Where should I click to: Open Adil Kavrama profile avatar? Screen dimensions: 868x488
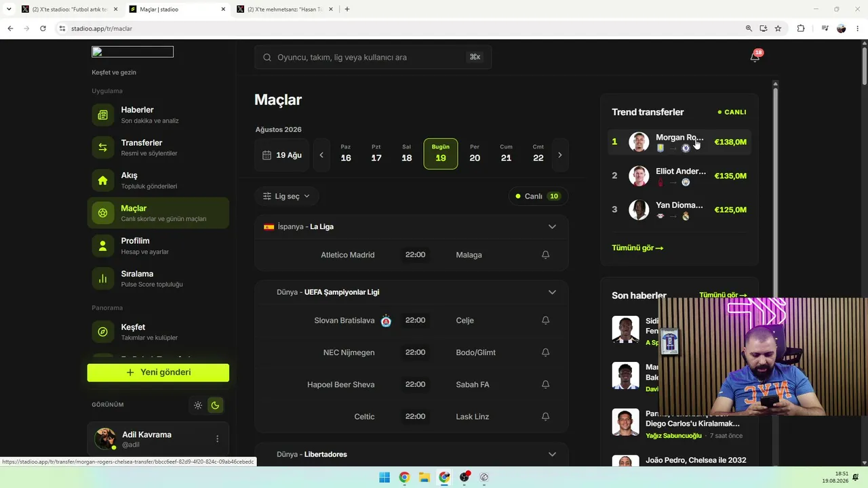pyautogui.click(x=104, y=439)
